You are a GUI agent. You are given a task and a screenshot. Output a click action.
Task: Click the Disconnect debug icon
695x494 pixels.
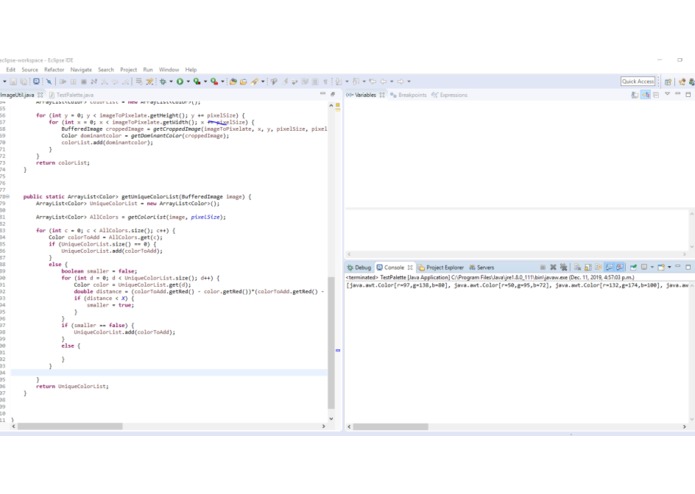94,82
